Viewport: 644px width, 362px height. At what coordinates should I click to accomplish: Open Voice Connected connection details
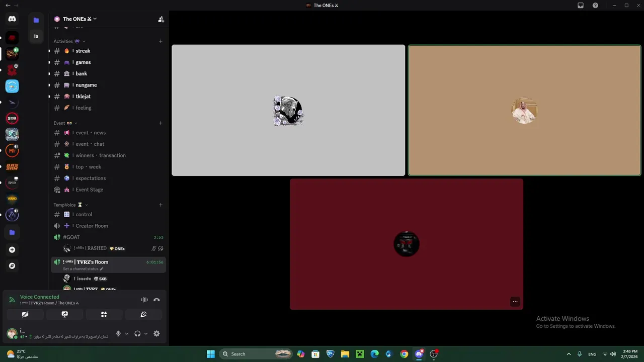(x=40, y=297)
